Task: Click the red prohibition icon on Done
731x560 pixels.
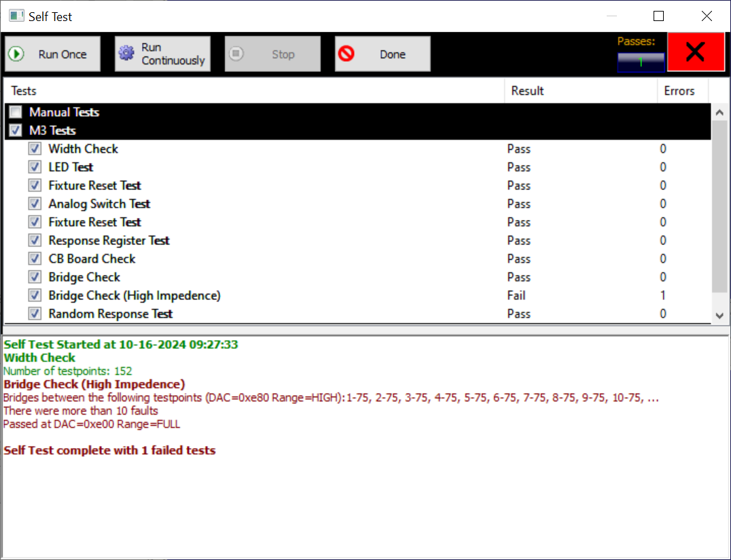Action: tap(346, 54)
